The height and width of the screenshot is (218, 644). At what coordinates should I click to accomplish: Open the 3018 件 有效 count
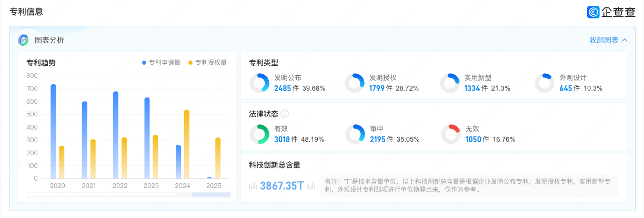tap(286, 140)
